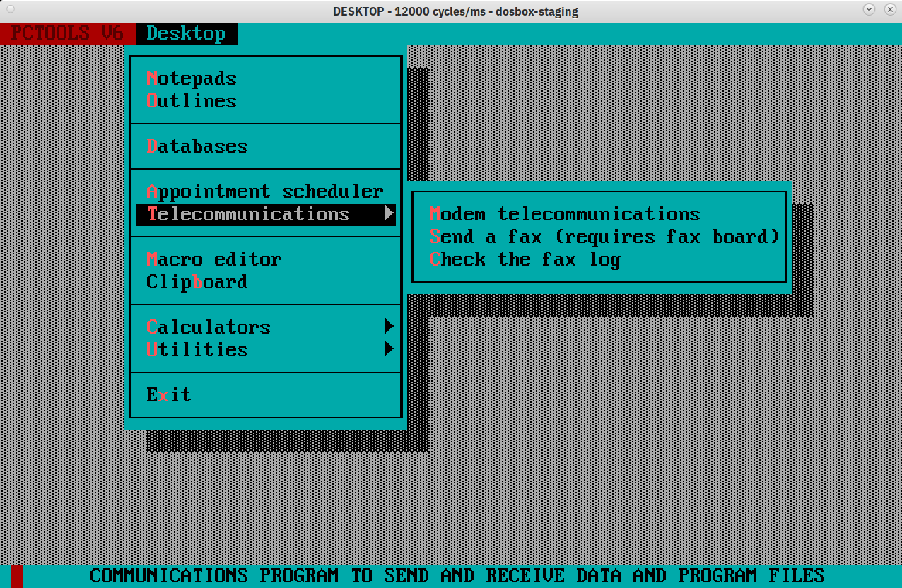902x588 pixels.
Task: Choose Modem telecommunications in the submenu
Action: tap(565, 213)
